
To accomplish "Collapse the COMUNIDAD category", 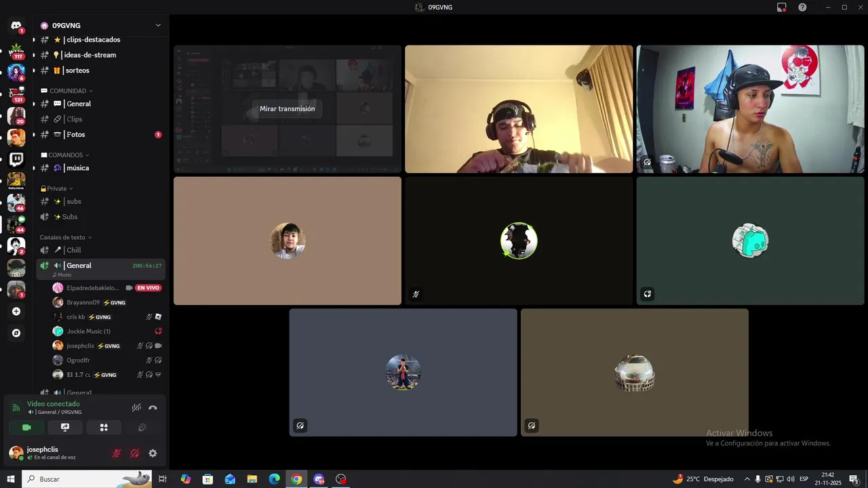I will click(66, 91).
